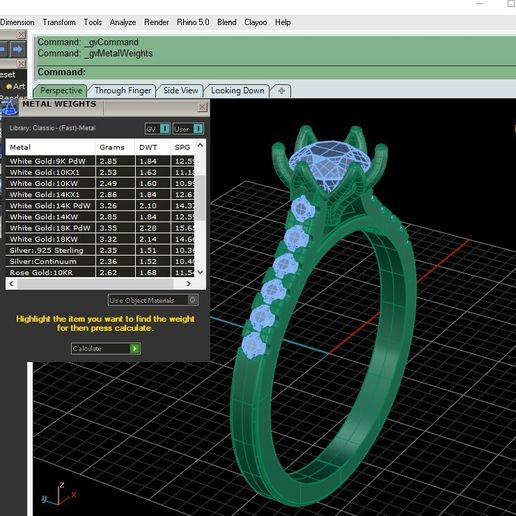Open the Clayoo menu
Screen dimensions: 516x516
[x=256, y=22]
